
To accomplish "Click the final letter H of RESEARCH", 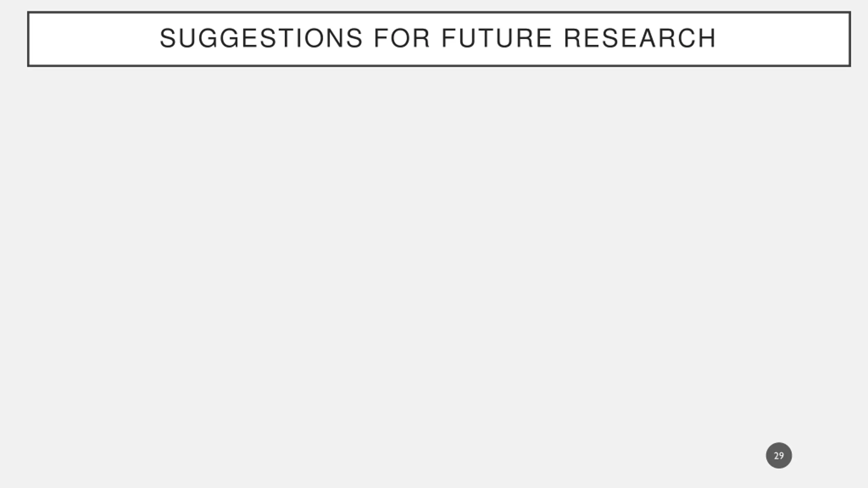I will click(x=708, y=38).
